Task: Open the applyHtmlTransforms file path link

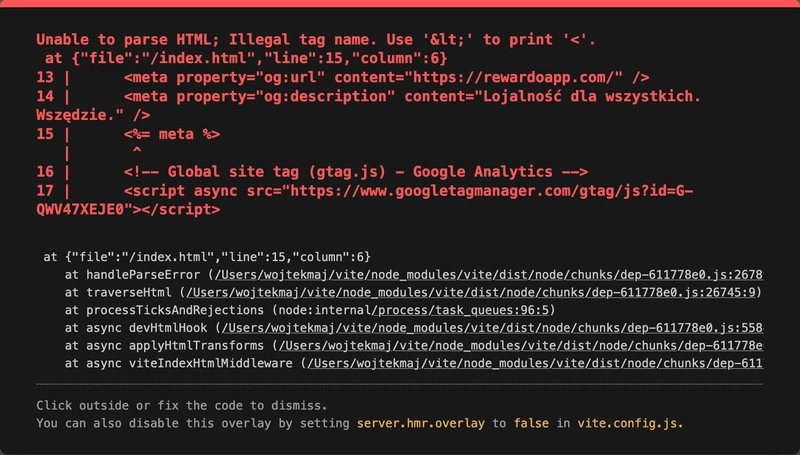Action: pos(521,346)
